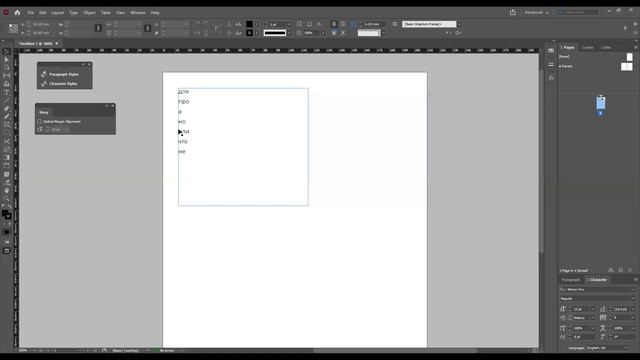Open the Object menu
Image resolution: width=640 pixels, height=360 pixels.
click(89, 13)
